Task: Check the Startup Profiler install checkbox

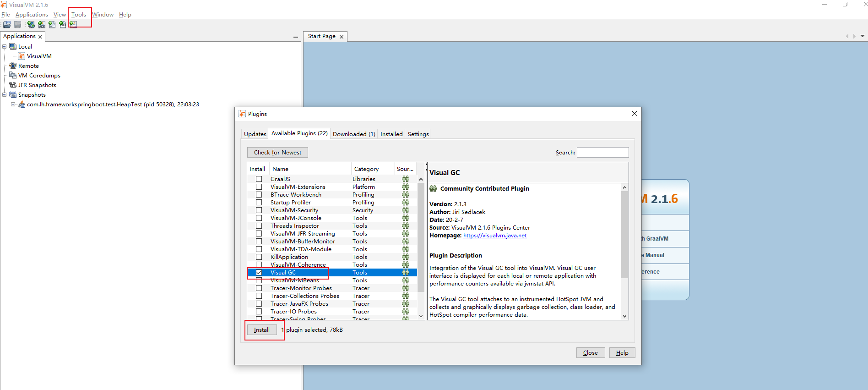Action: (x=259, y=203)
